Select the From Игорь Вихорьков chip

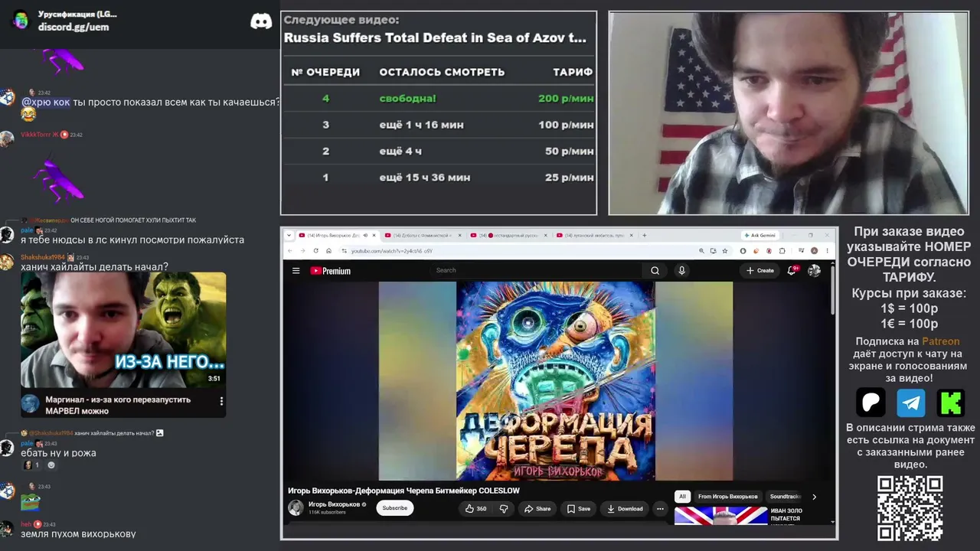727,497
